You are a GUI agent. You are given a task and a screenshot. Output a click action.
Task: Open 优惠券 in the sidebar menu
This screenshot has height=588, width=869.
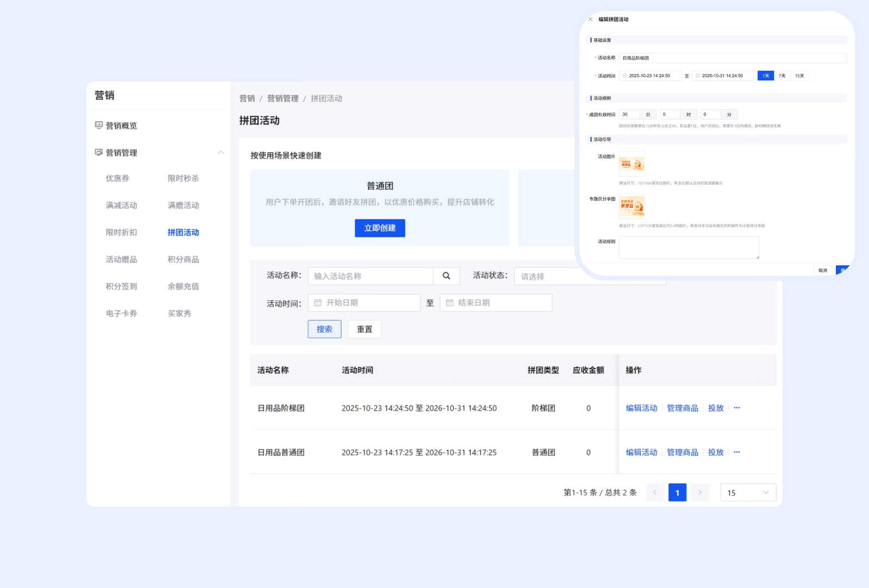[x=117, y=178]
